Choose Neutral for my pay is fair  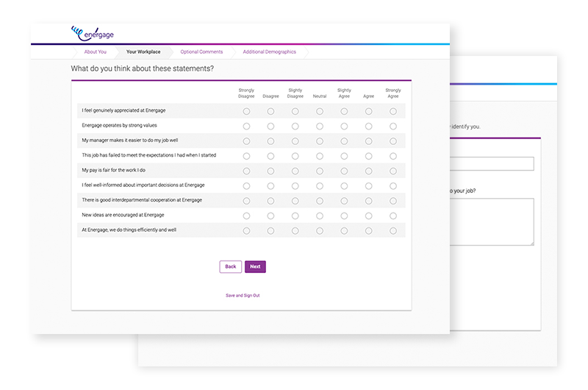click(320, 171)
